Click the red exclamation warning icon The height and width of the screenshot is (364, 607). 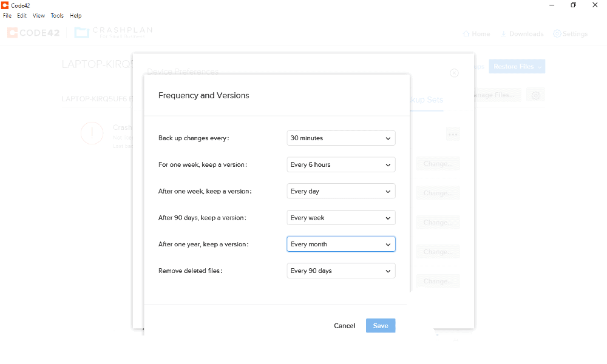tap(92, 133)
